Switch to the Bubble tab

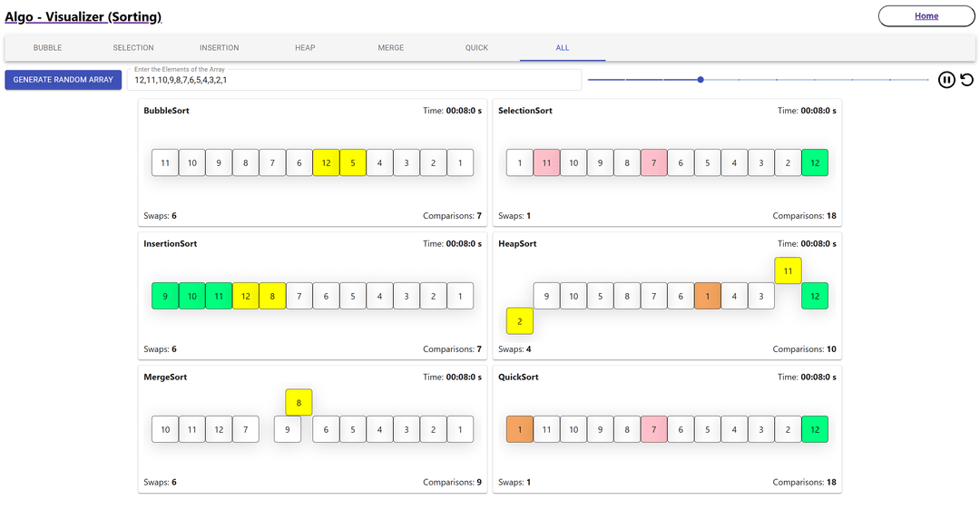click(47, 48)
